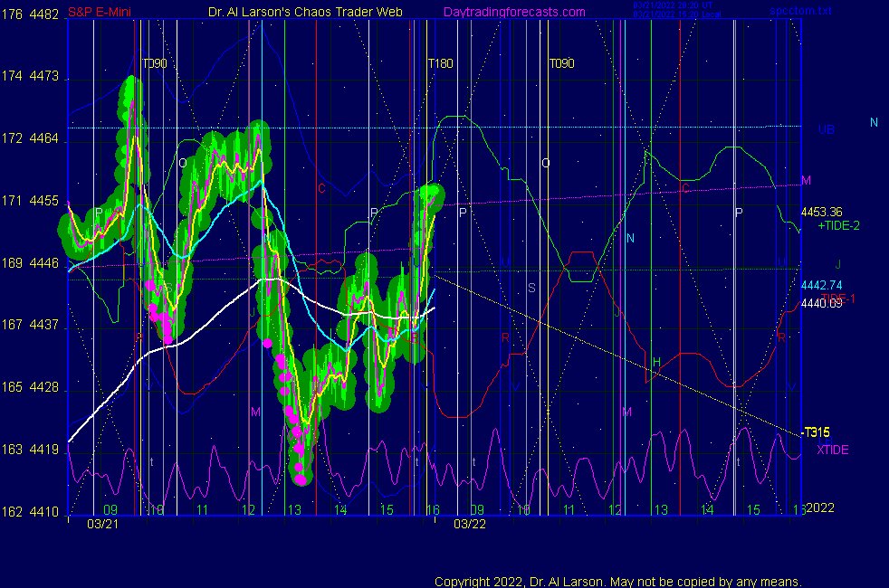The image size is (889, 588).
Task: Click the red "S&P E-Mini" chart title
Action: [x=100, y=12]
